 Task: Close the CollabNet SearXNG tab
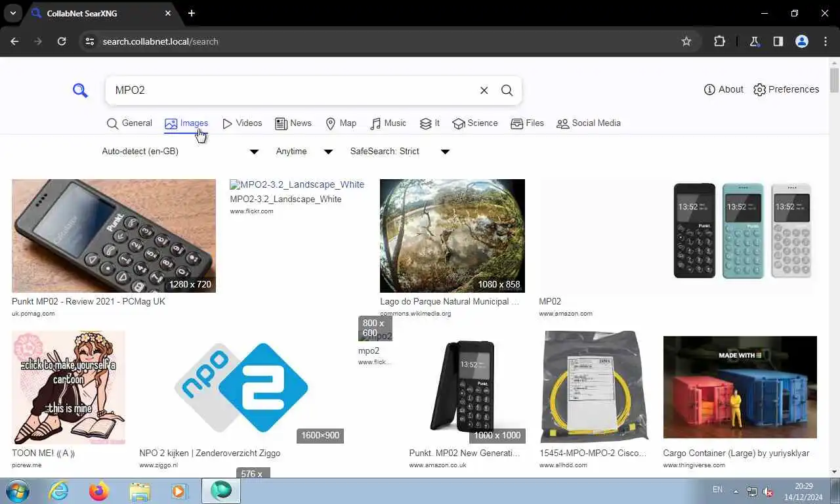[x=168, y=13]
